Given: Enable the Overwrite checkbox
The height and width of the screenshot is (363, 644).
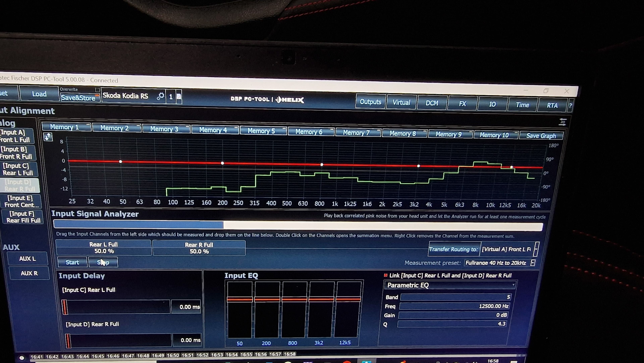Looking at the screenshot, I should (97, 90).
